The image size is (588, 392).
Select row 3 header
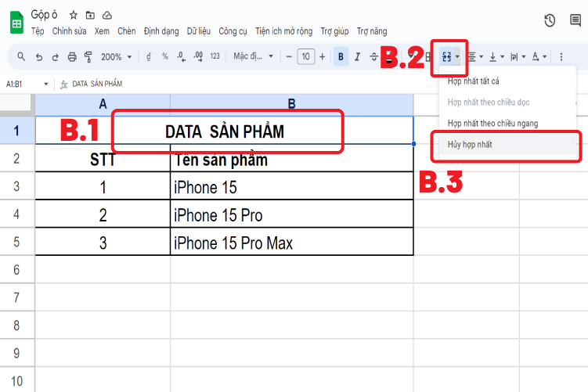pos(16,186)
